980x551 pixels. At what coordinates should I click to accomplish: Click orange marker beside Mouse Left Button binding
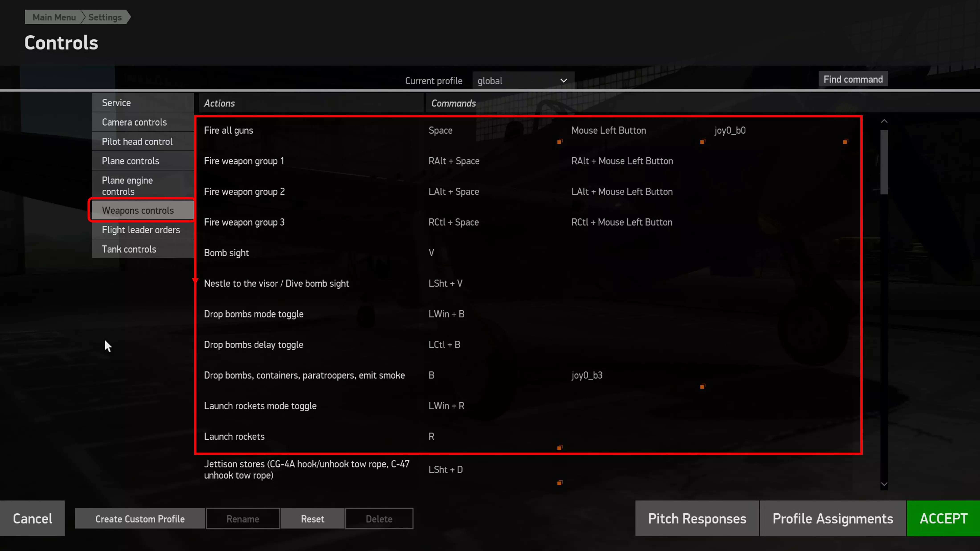[x=702, y=141]
